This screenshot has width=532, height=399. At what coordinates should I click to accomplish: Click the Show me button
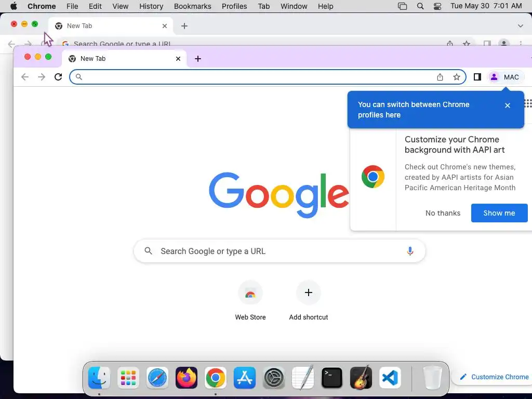point(499,213)
